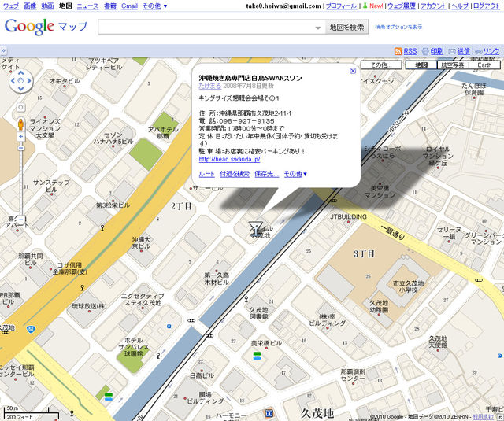
Task: Pan the map left with arrow control
Action: click(13, 81)
